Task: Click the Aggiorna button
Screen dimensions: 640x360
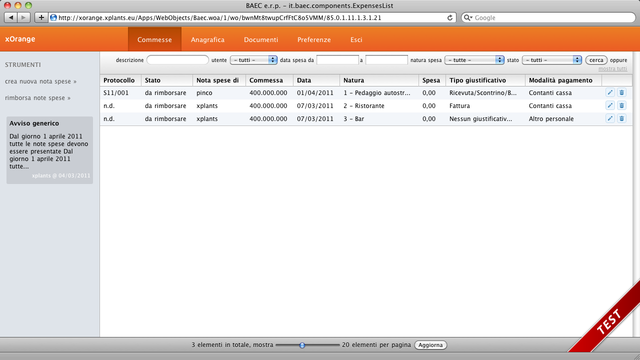Action: coord(430,345)
